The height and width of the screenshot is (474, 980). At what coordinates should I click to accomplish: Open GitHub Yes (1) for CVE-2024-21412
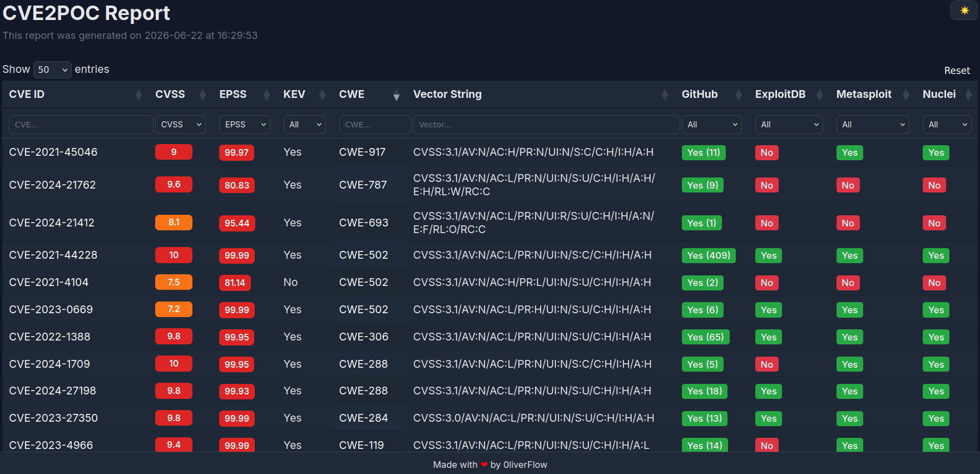701,223
